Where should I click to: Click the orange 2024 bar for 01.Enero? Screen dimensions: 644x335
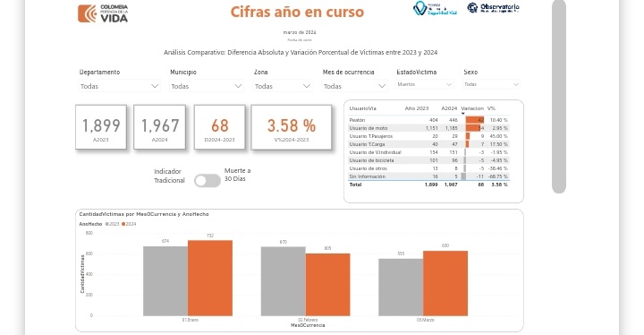pyautogui.click(x=210, y=279)
